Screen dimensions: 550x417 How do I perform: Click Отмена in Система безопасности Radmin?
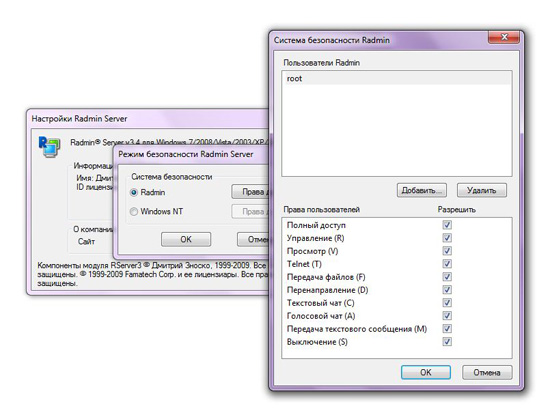487,372
